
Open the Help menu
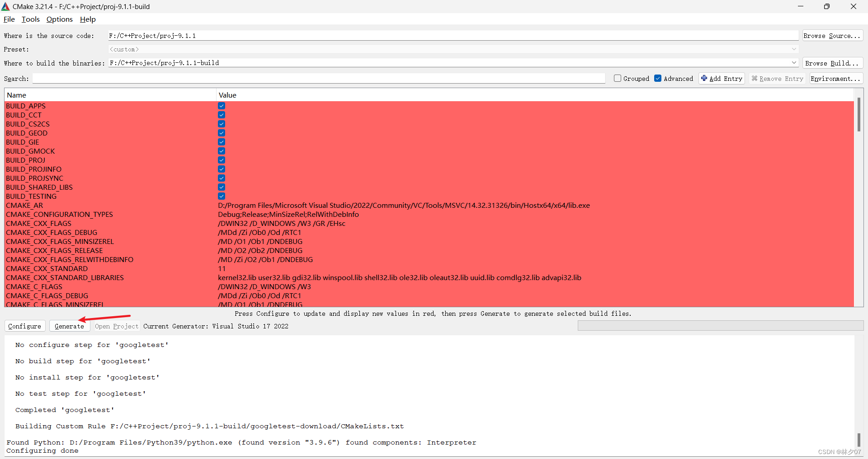click(87, 19)
